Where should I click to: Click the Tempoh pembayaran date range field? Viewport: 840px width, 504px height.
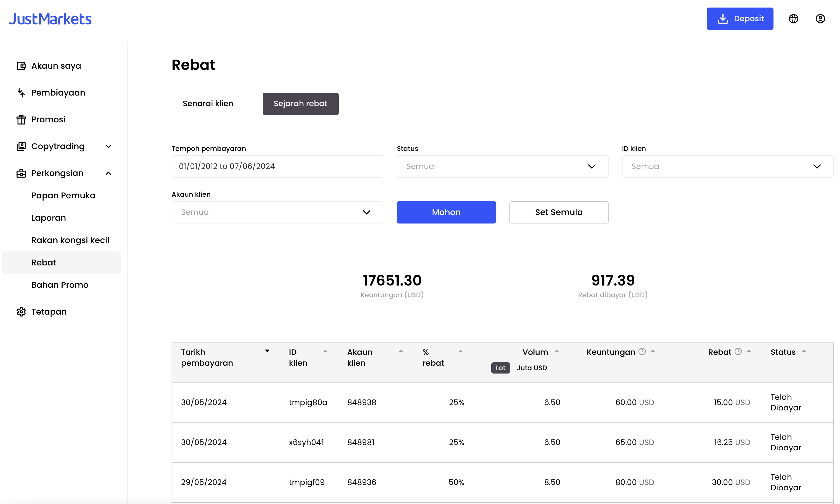coord(277,167)
